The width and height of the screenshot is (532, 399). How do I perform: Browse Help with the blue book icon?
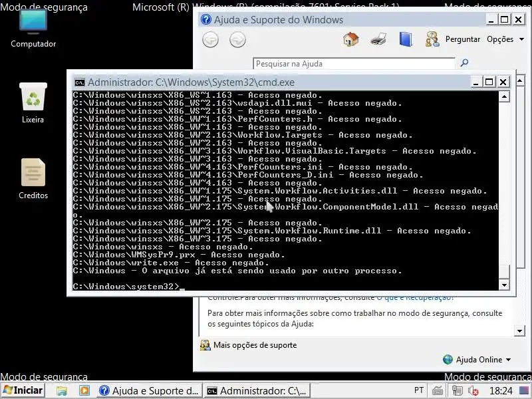click(406, 39)
